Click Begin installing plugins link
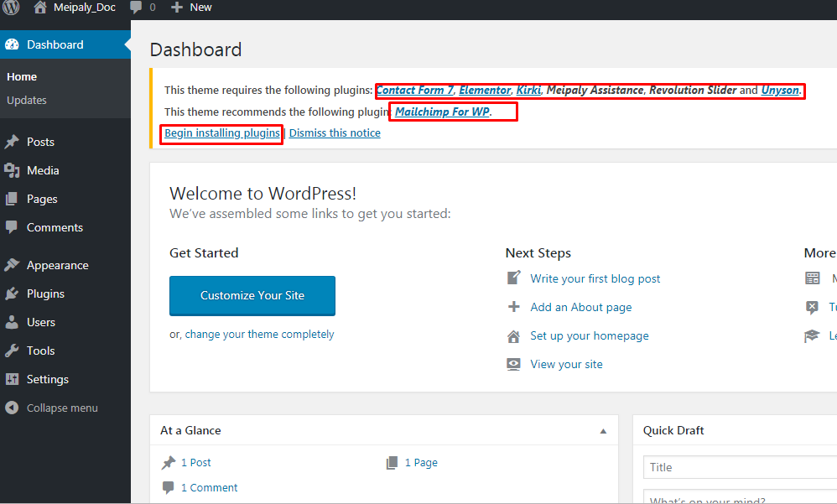 [222, 133]
